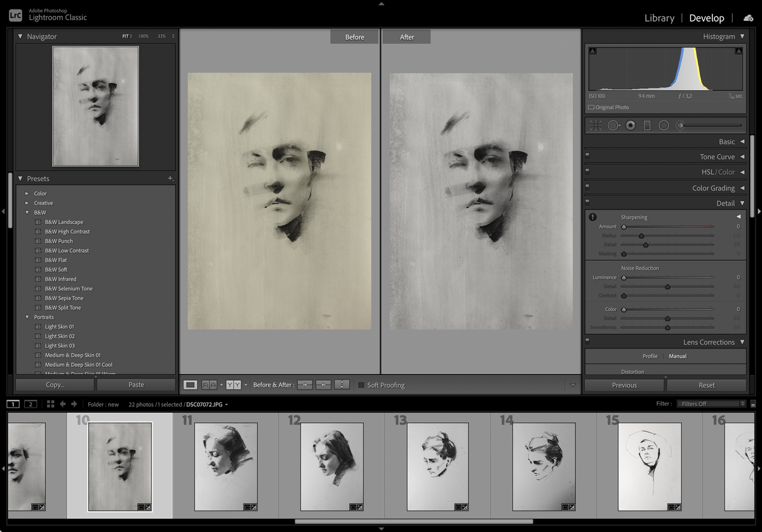This screenshot has height=532, width=762.
Task: Collapse the B&W presets group
Action: pyautogui.click(x=27, y=213)
